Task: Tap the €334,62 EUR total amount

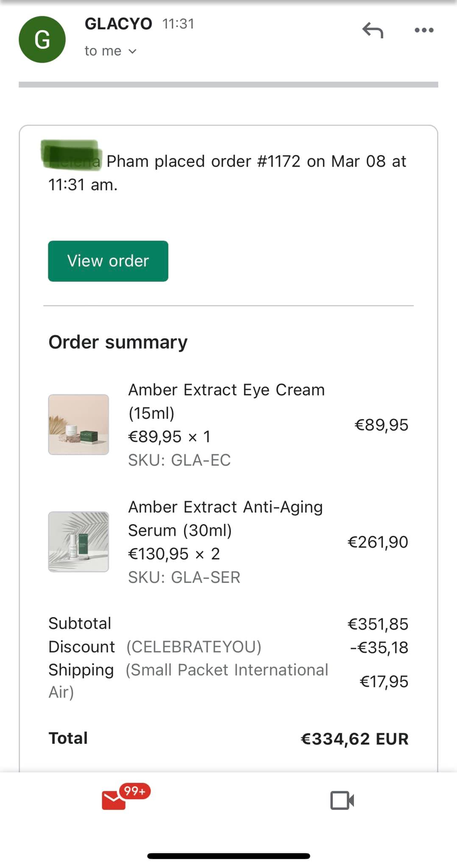Action: (x=354, y=739)
